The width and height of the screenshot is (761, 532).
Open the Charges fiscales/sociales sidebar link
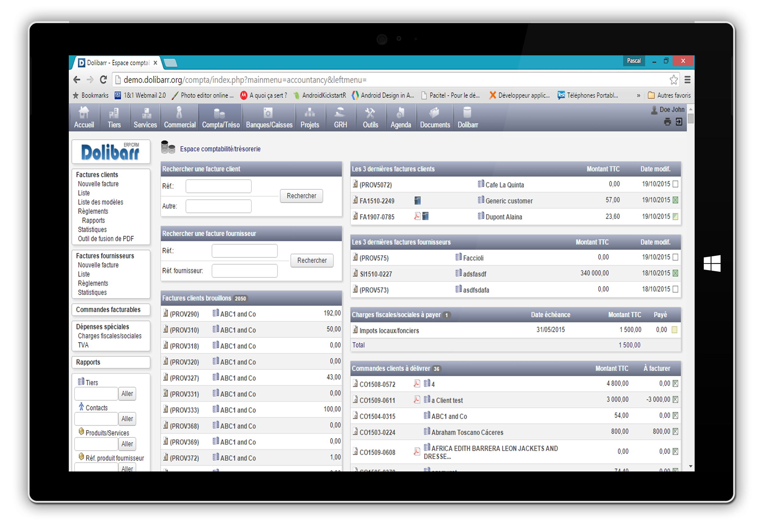(x=109, y=336)
